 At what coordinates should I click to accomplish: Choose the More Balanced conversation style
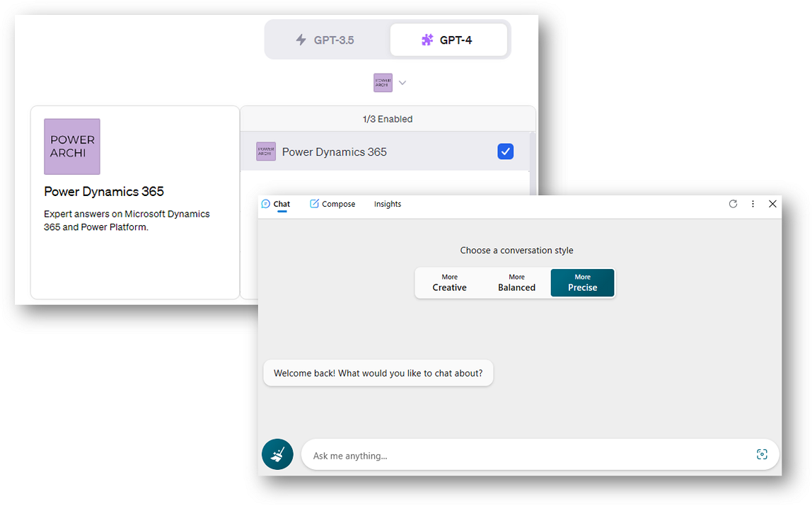point(517,283)
